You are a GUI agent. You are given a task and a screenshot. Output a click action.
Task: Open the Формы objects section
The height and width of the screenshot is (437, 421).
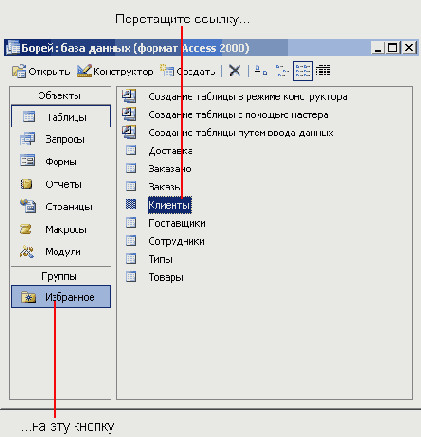61,162
